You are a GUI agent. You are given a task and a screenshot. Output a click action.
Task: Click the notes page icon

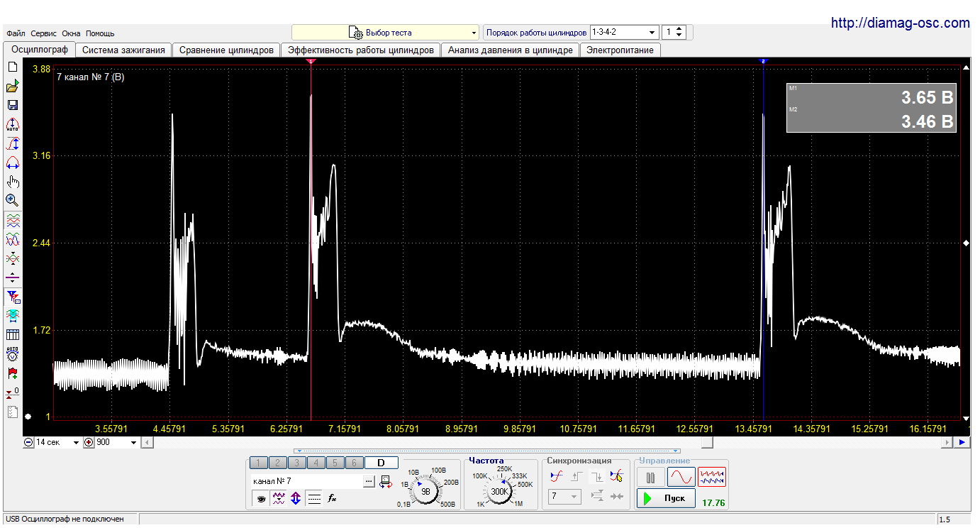12,411
